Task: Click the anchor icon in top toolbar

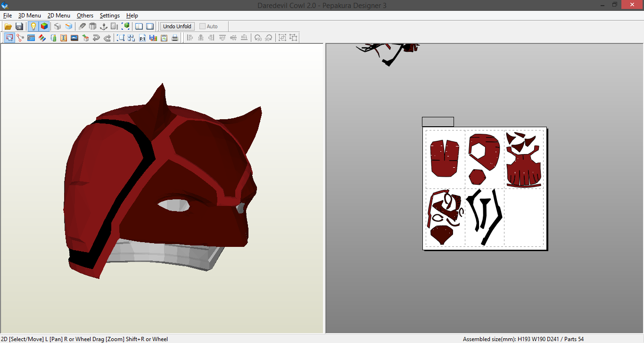Action: click(x=104, y=26)
